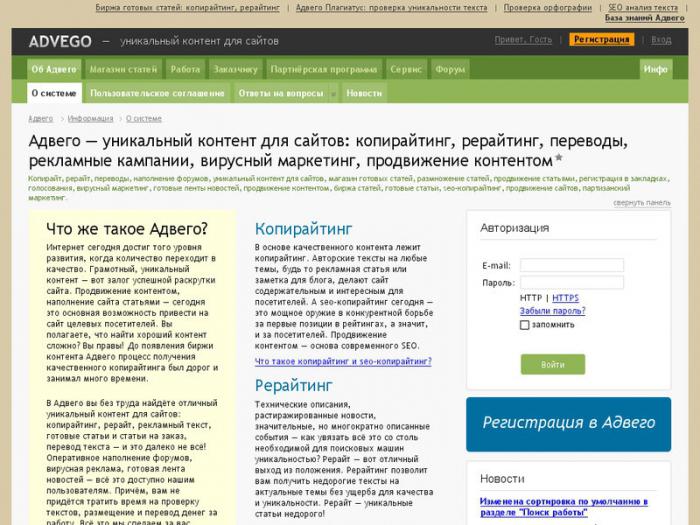Open the «Магазин статей» menu tab
Image resolution: width=700 pixels, height=525 pixels.
pos(123,70)
